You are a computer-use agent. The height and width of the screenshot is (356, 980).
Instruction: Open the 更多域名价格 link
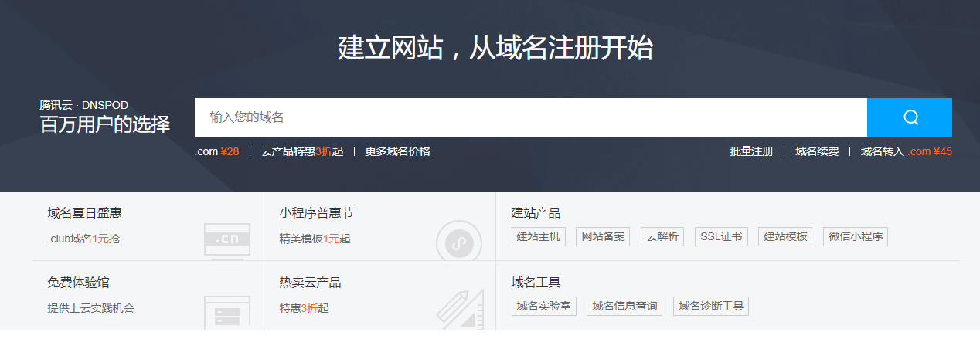pos(397,151)
